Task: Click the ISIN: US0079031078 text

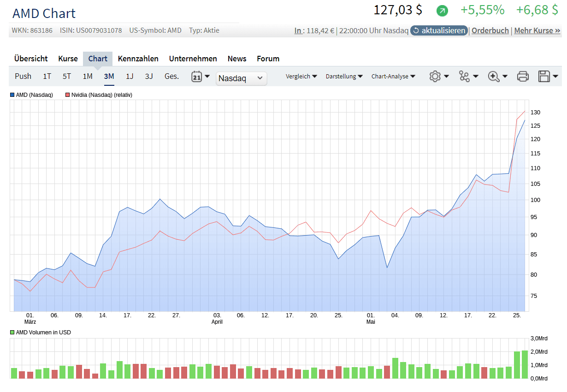Action: pyautogui.click(x=91, y=30)
